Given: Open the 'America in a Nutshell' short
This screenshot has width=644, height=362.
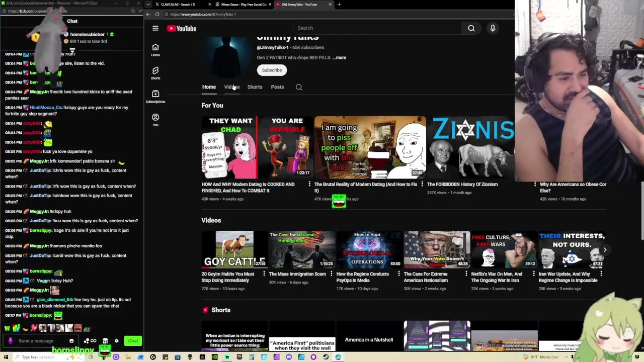Looking at the screenshot, I should (x=369, y=336).
